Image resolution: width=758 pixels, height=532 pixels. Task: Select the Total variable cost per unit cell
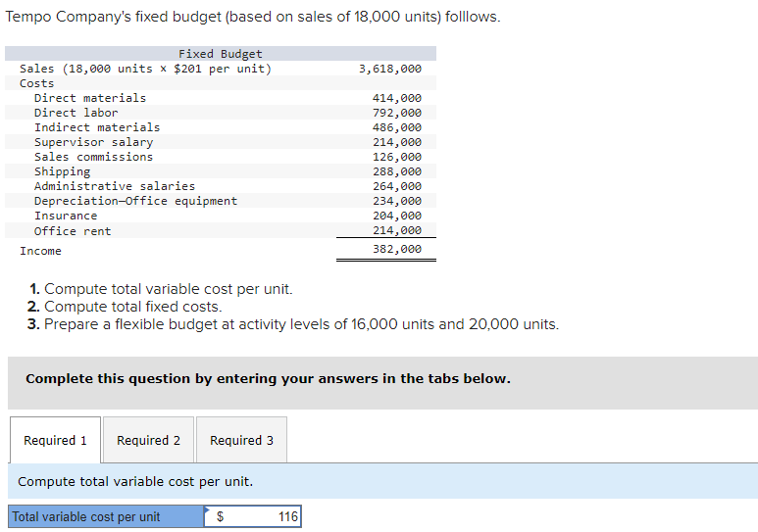(106, 516)
